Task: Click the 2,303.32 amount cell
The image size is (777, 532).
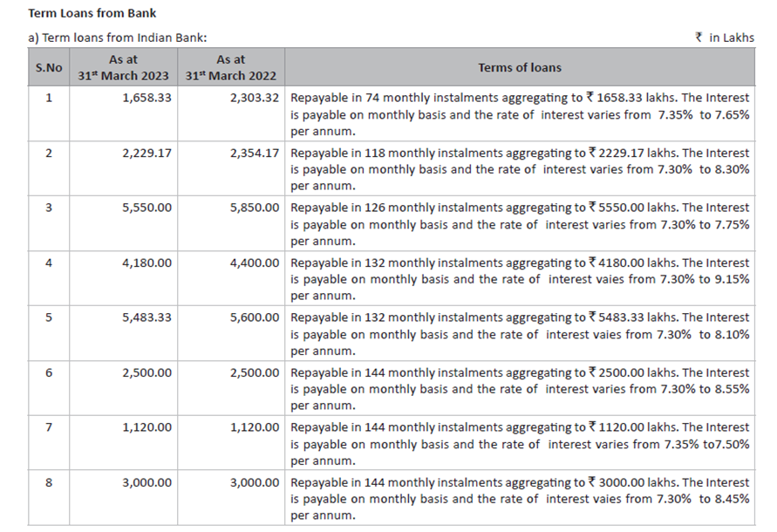Action: (255, 99)
